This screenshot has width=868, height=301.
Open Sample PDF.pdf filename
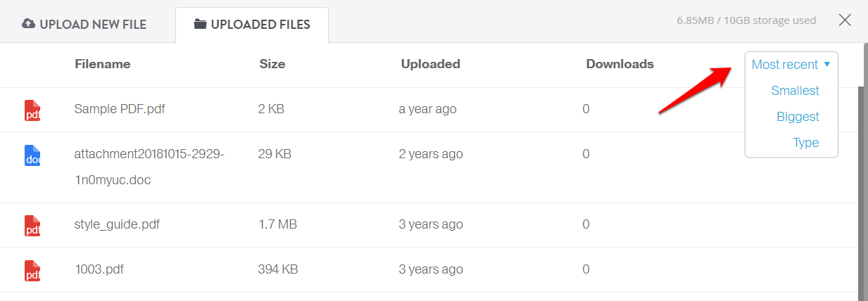pos(120,109)
